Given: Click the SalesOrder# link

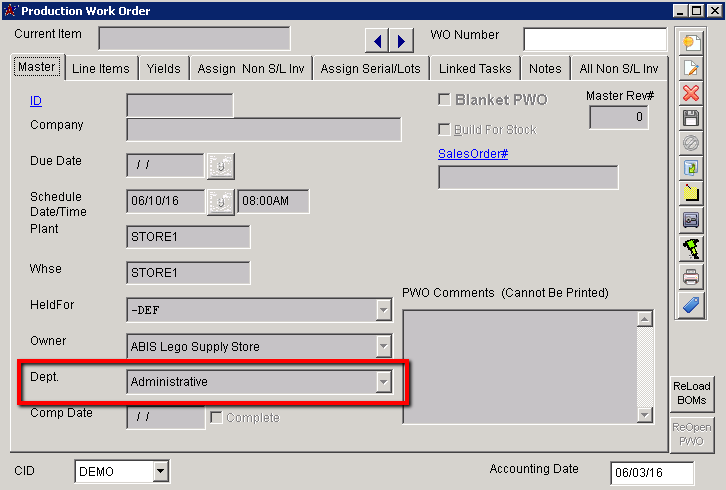Looking at the screenshot, I should click(x=473, y=153).
